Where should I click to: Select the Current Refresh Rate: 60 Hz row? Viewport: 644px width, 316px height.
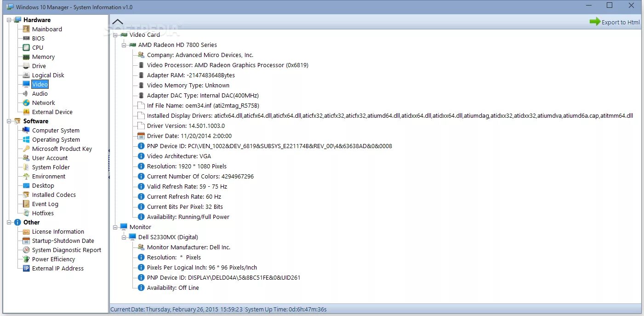184,196
